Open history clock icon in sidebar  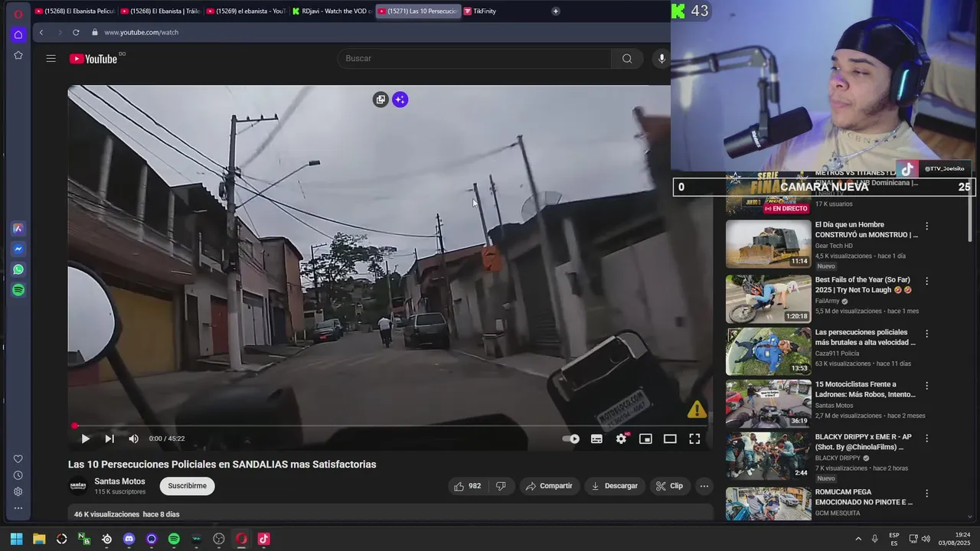point(18,475)
